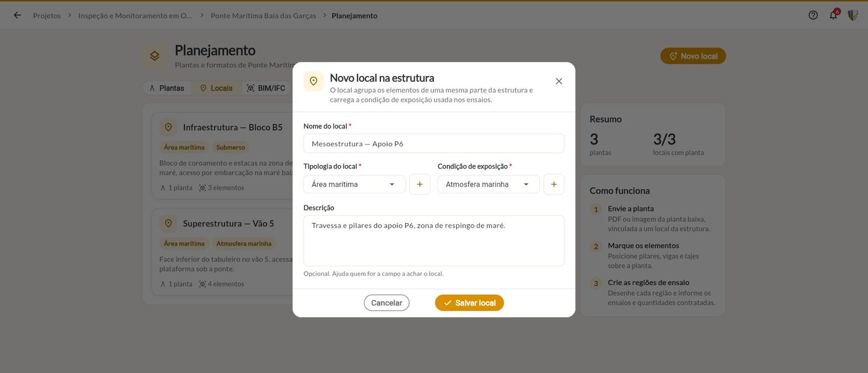Image resolution: width=868 pixels, height=373 pixels.
Task: Click the Planejamento layers icon
Action: coord(155,55)
